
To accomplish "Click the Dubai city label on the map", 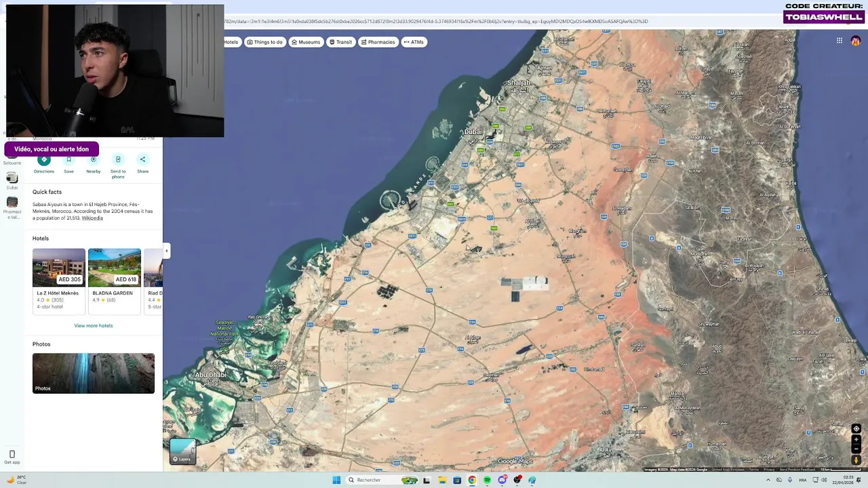I will click(x=473, y=132).
